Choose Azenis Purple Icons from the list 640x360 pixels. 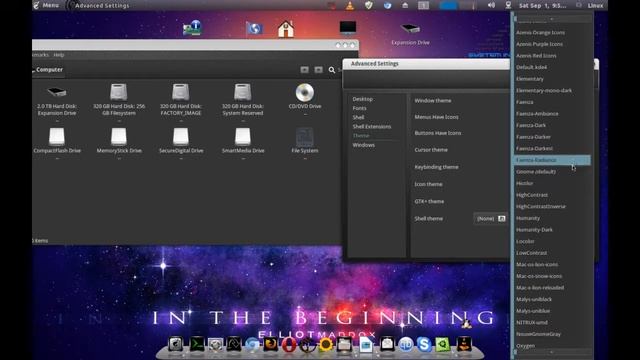pyautogui.click(x=539, y=44)
